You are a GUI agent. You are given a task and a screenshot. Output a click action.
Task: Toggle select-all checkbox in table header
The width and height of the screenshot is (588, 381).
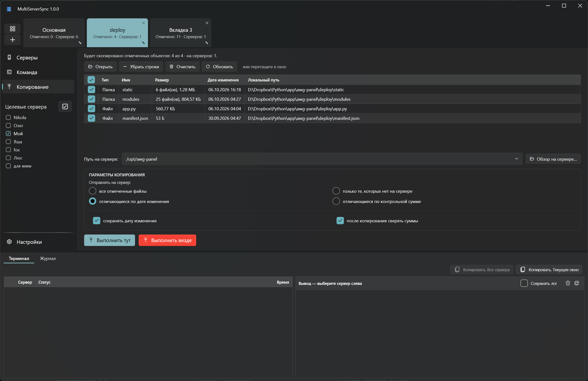[x=91, y=80]
